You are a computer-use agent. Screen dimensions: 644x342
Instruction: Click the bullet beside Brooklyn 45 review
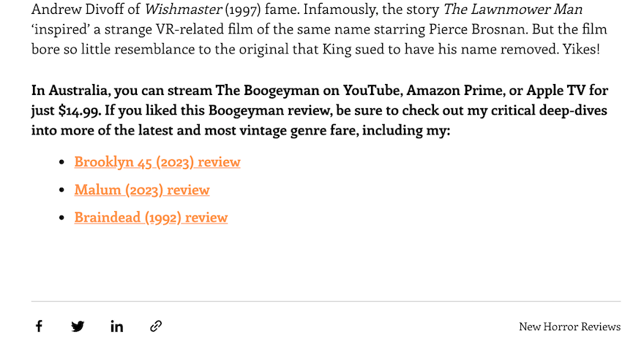click(62, 162)
